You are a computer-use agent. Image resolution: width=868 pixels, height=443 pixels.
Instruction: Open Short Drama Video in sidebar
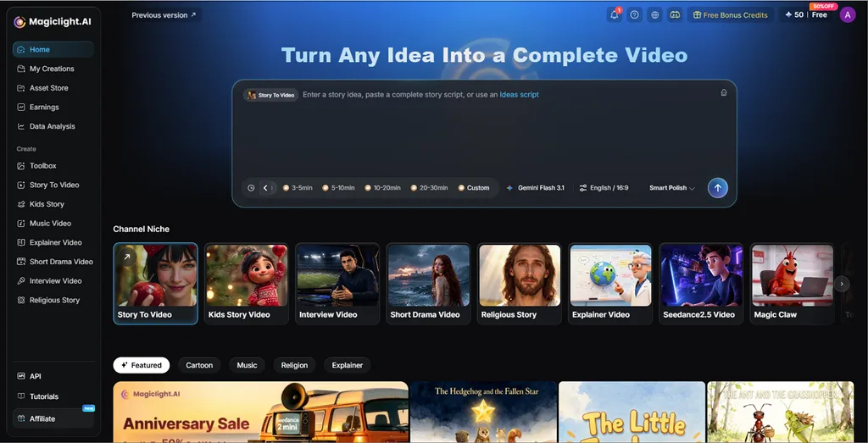coord(53,262)
